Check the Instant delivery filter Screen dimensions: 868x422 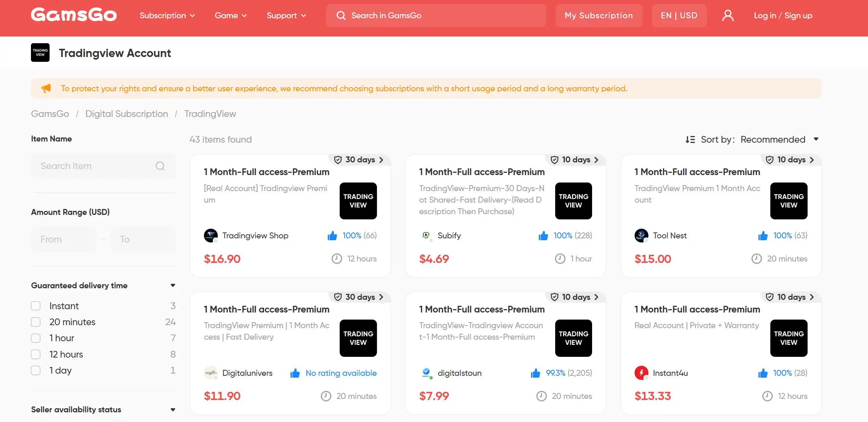click(35, 306)
